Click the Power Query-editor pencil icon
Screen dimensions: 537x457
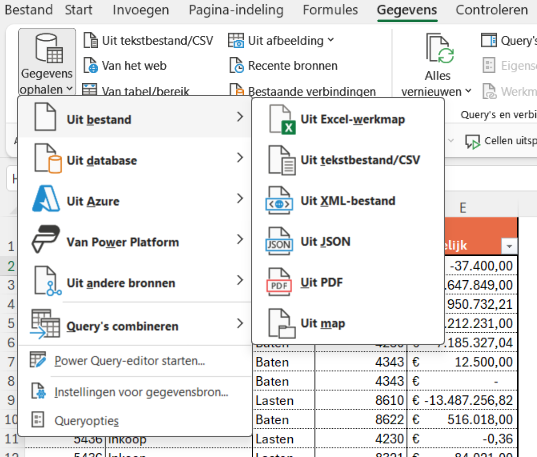(x=38, y=360)
